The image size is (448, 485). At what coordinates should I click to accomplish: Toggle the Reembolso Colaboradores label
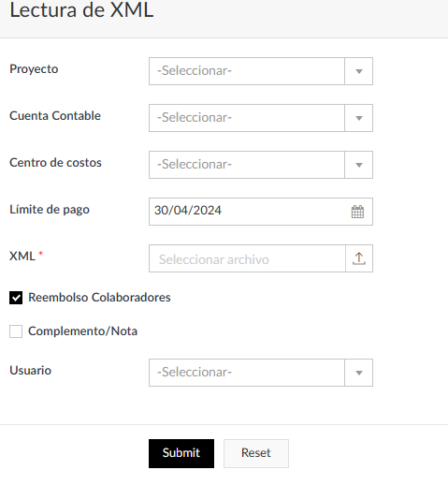coord(99,298)
